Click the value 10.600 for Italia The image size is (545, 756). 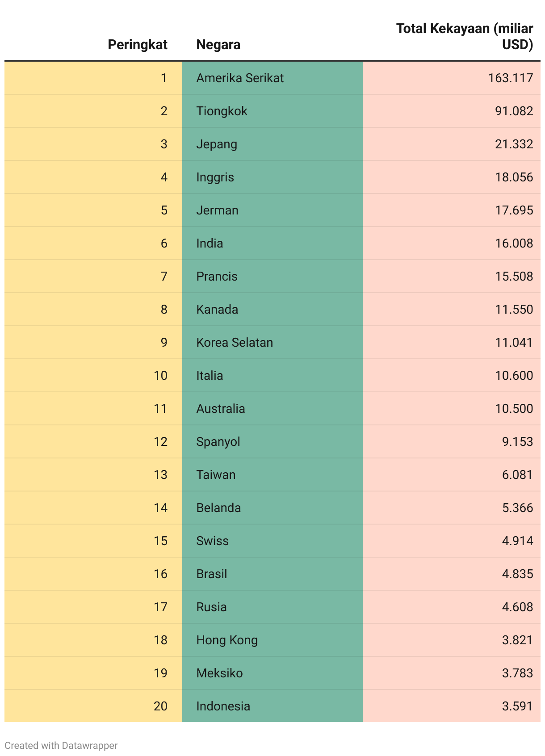514,376
